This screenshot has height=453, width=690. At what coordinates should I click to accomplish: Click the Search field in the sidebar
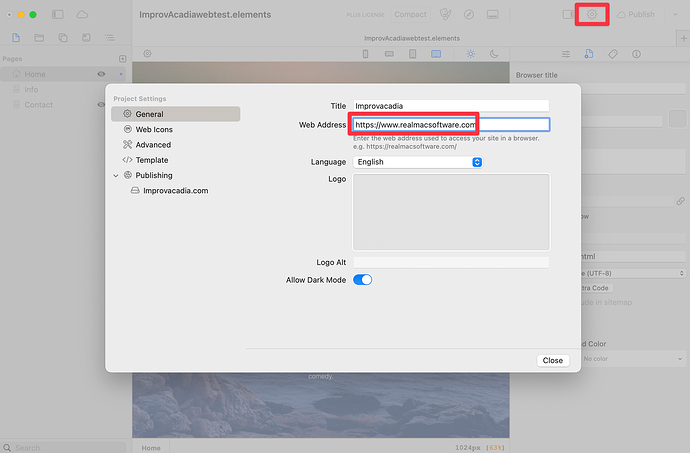tap(63, 448)
